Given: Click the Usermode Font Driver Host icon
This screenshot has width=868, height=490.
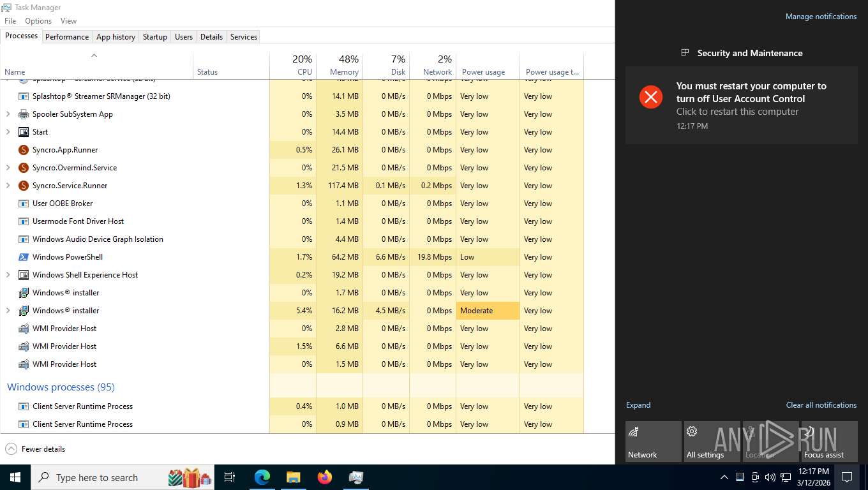Looking at the screenshot, I should click(x=24, y=221).
